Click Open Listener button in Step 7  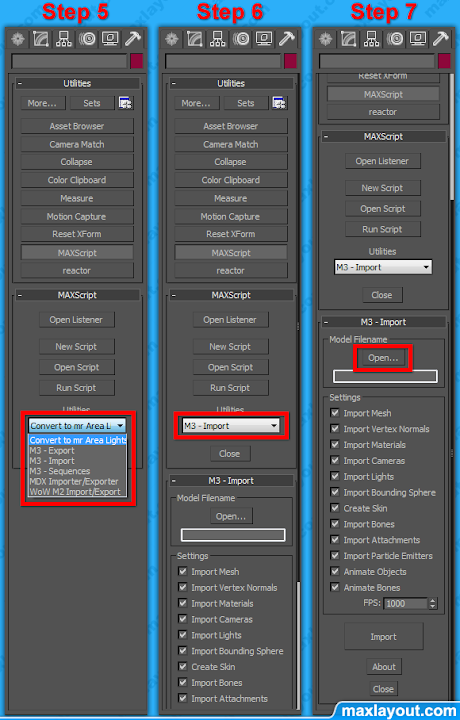[x=382, y=161]
